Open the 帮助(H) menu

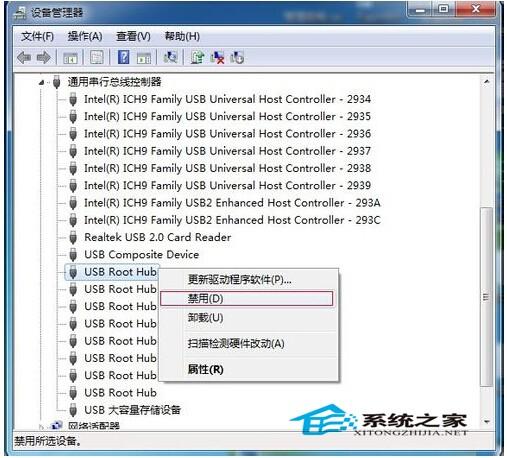(x=182, y=36)
